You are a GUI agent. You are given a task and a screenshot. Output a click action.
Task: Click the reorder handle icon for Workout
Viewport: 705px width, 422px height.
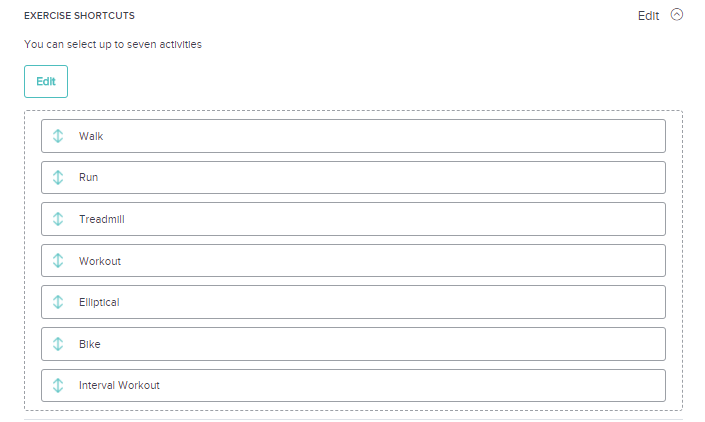pos(58,261)
